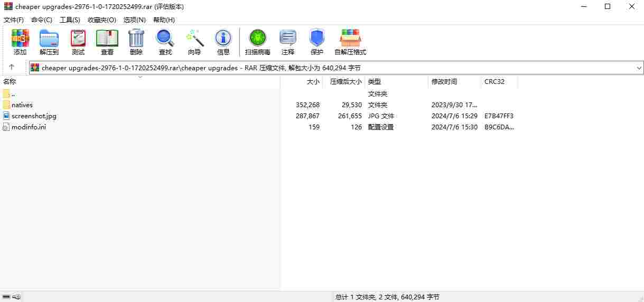The width and height of the screenshot is (644, 302).
Task: Click truncated CRC value 'B9C6DA...'
Action: click(x=499, y=127)
